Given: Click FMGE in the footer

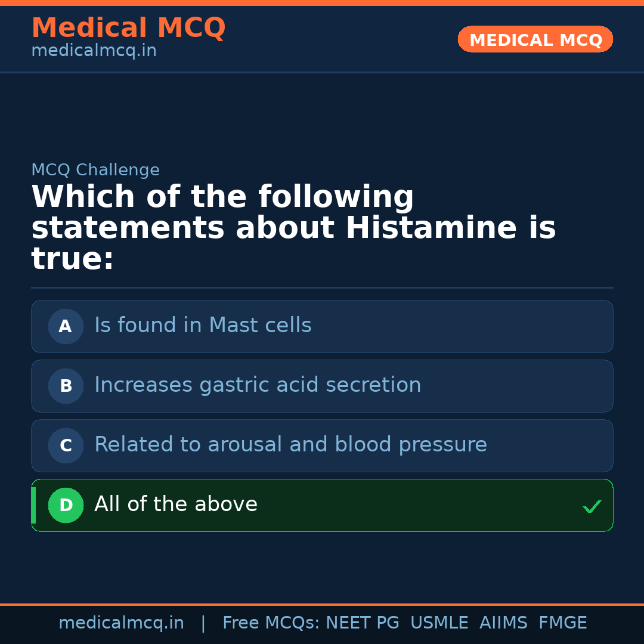Looking at the screenshot, I should [562, 623].
